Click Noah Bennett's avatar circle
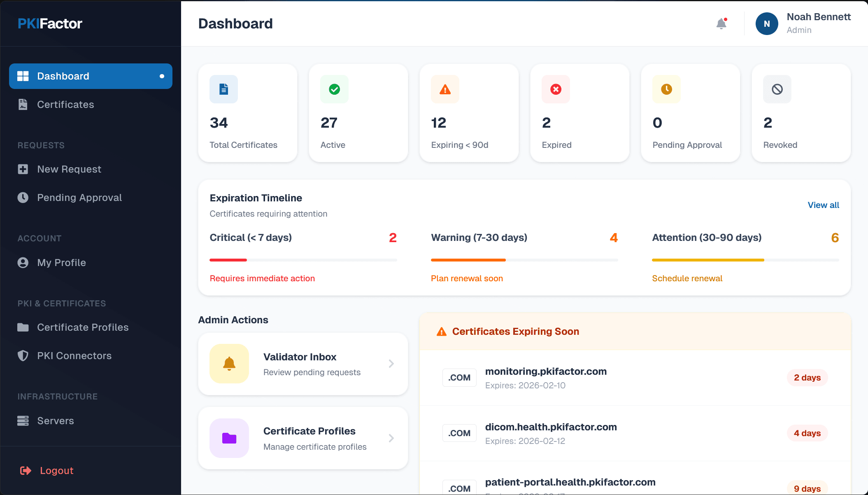 tap(766, 23)
